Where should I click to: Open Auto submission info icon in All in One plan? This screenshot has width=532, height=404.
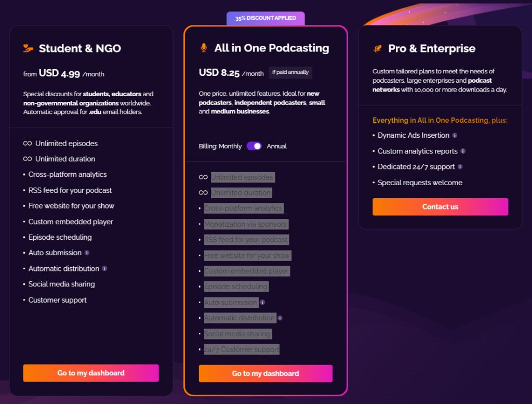click(x=262, y=302)
